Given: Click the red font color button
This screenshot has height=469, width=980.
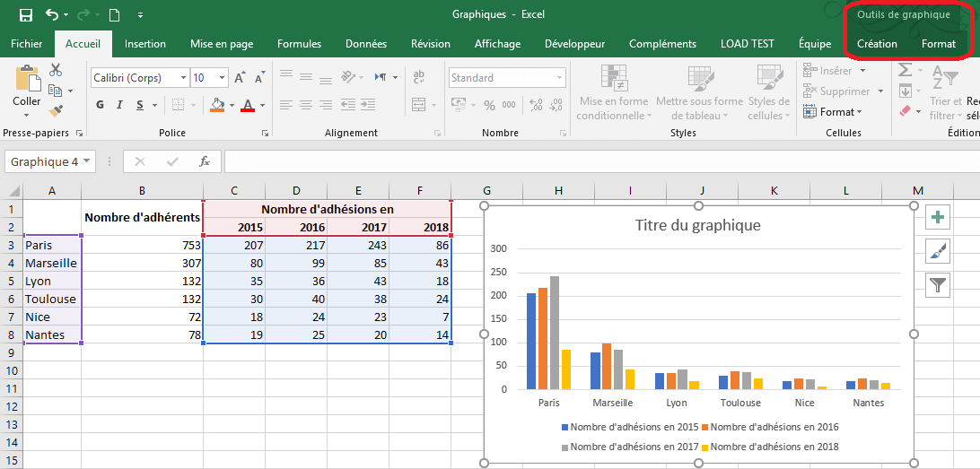Looking at the screenshot, I should (248, 106).
